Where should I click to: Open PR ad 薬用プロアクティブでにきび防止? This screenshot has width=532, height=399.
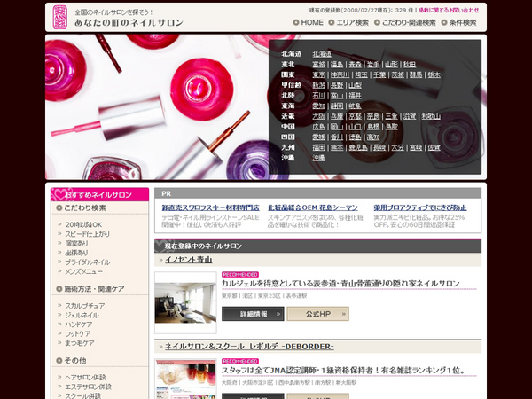[420, 207]
